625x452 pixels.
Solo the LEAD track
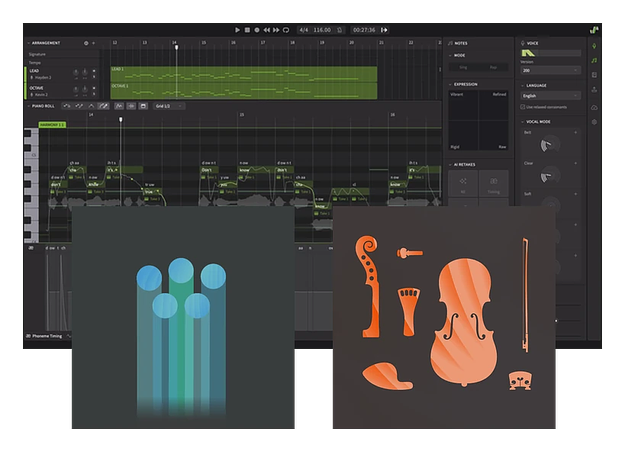94,77
